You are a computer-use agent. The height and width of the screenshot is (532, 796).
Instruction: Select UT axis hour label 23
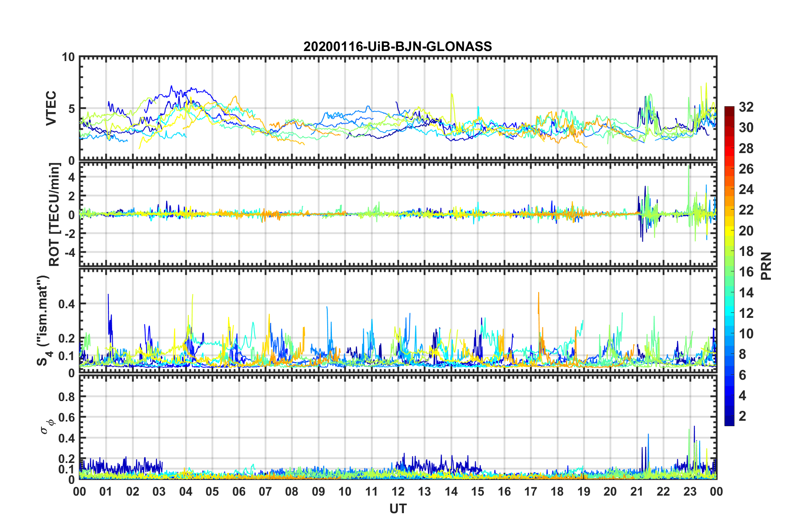[690, 492]
